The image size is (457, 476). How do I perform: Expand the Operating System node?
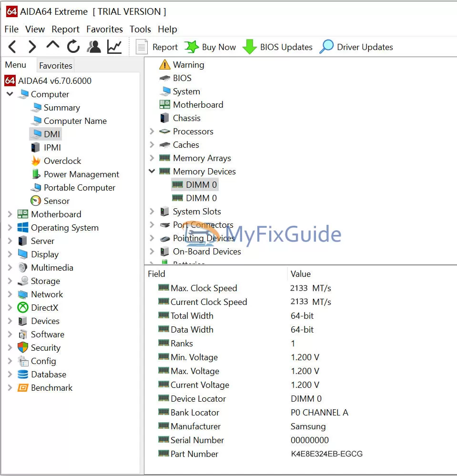10,227
